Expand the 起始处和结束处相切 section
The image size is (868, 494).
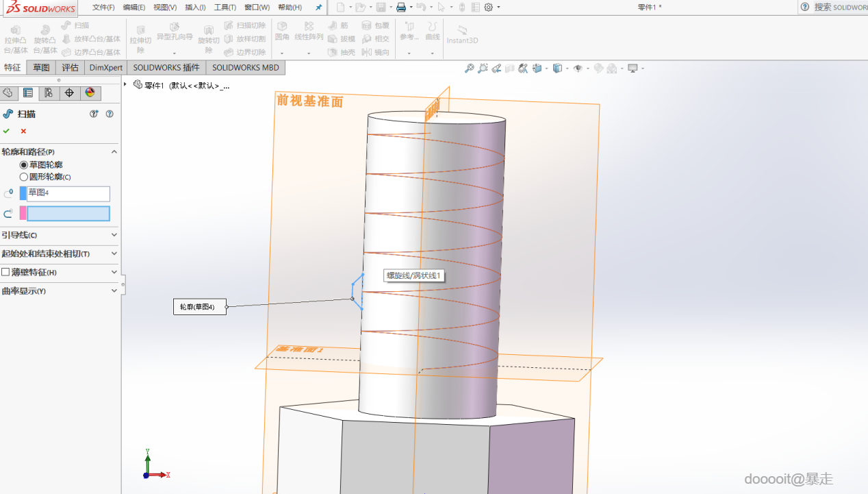(114, 254)
